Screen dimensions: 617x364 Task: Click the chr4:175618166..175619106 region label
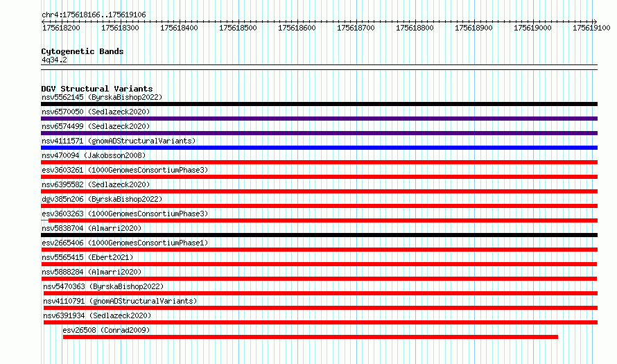pos(94,15)
